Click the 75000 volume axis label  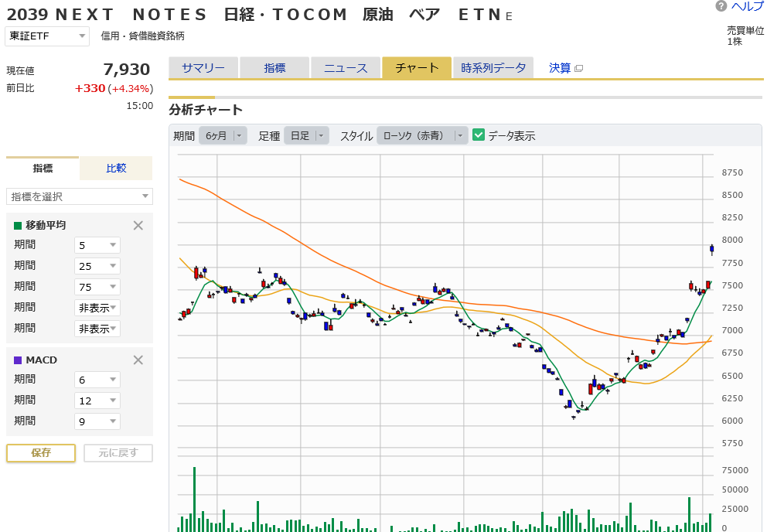point(735,470)
